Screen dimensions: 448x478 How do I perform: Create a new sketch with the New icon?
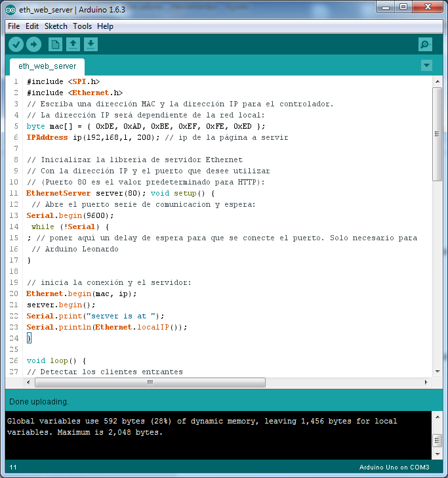tap(56, 45)
